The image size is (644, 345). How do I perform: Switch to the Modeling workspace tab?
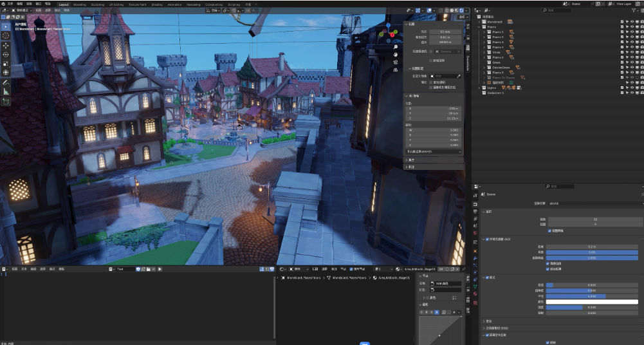pos(80,4)
